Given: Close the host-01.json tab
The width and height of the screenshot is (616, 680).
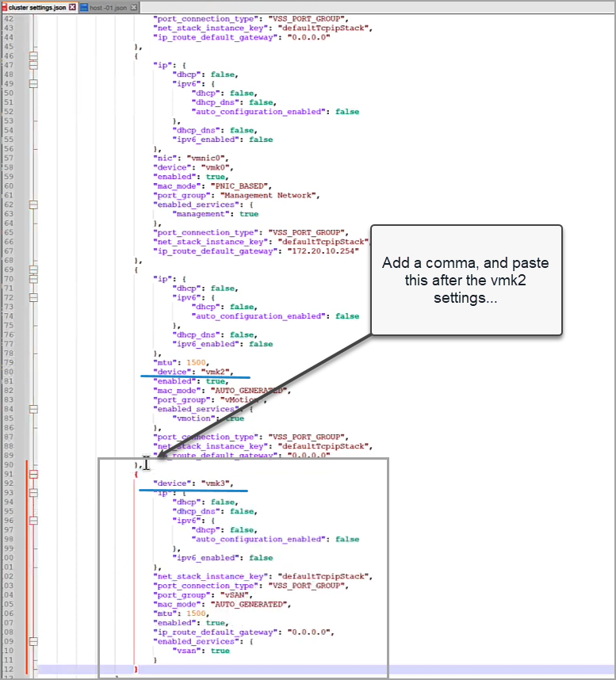Looking at the screenshot, I should (x=134, y=7).
